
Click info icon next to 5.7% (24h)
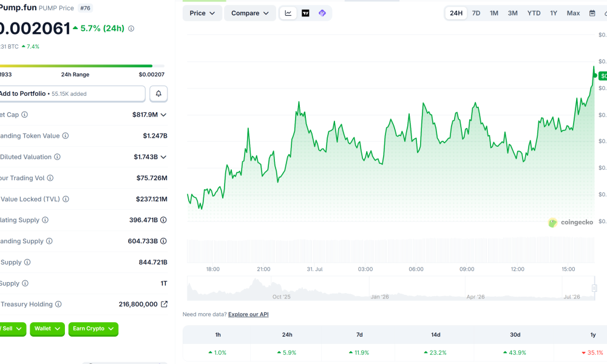click(131, 29)
